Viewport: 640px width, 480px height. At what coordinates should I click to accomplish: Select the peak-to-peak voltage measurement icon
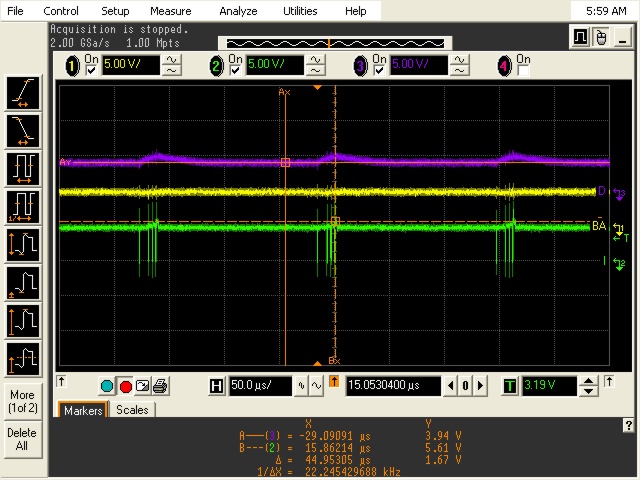coord(23,245)
